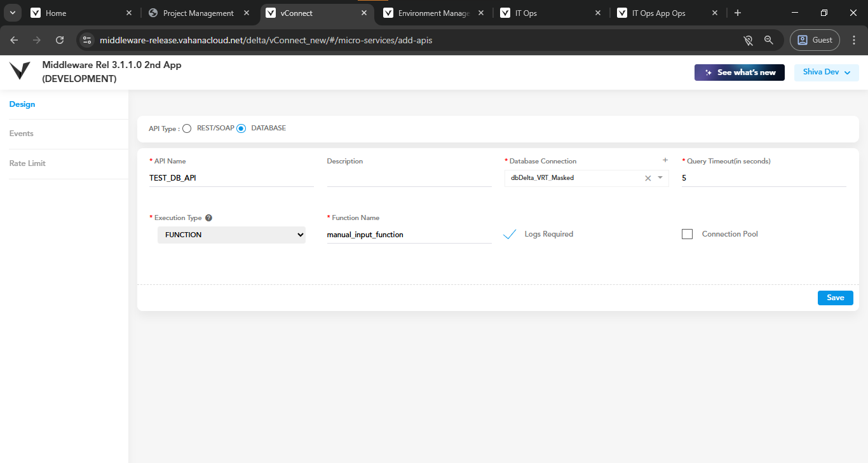This screenshot has width=868, height=463.
Task: Enable the Connection Pool checkbox
Action: click(687, 234)
